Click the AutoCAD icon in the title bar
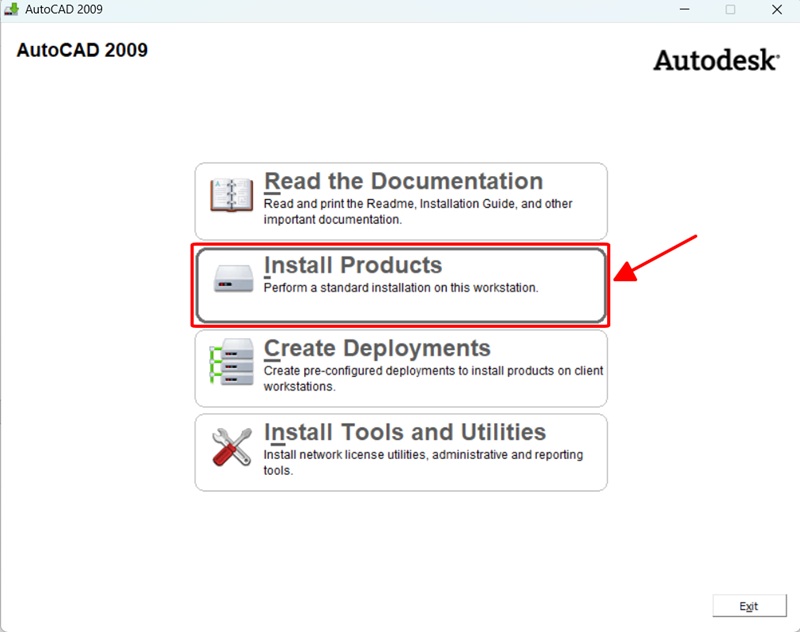The image size is (800, 632). point(14,10)
